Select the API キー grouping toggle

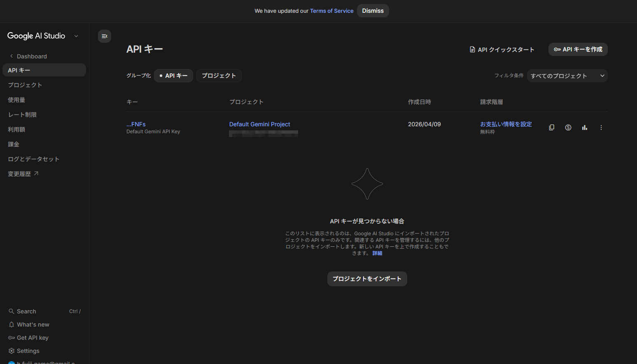click(173, 75)
